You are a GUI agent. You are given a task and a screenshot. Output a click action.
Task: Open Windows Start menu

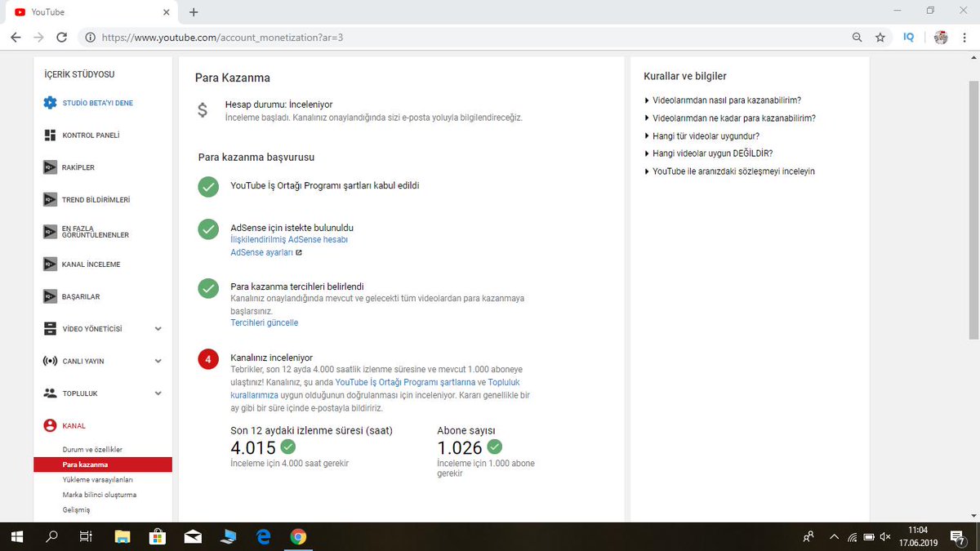[x=17, y=536]
